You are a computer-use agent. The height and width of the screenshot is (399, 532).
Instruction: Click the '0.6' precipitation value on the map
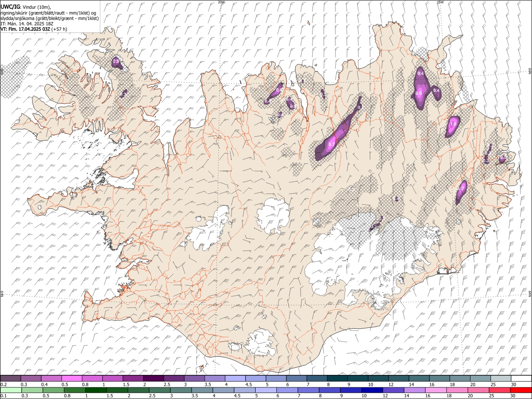(x=419, y=93)
